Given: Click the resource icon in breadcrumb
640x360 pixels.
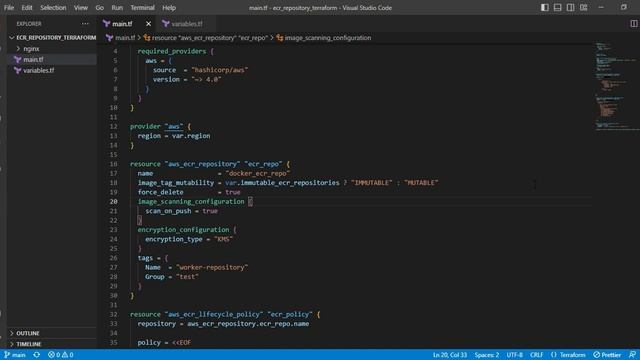Looking at the screenshot, I should [147, 38].
